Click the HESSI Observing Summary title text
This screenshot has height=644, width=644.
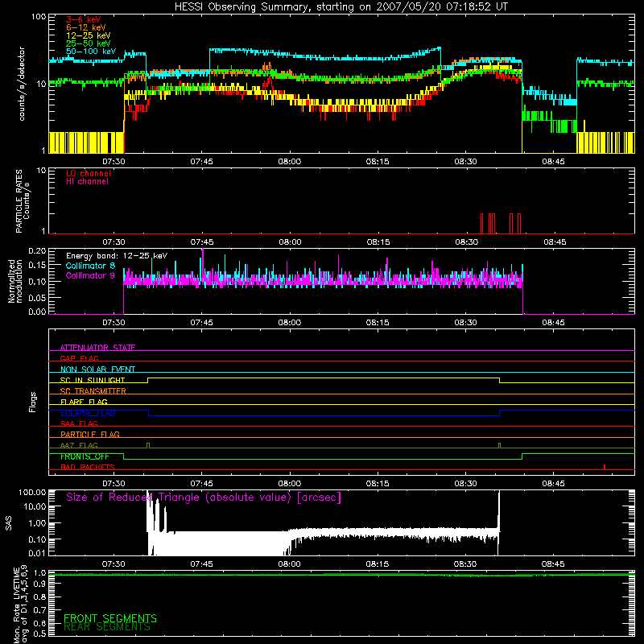[341, 7]
